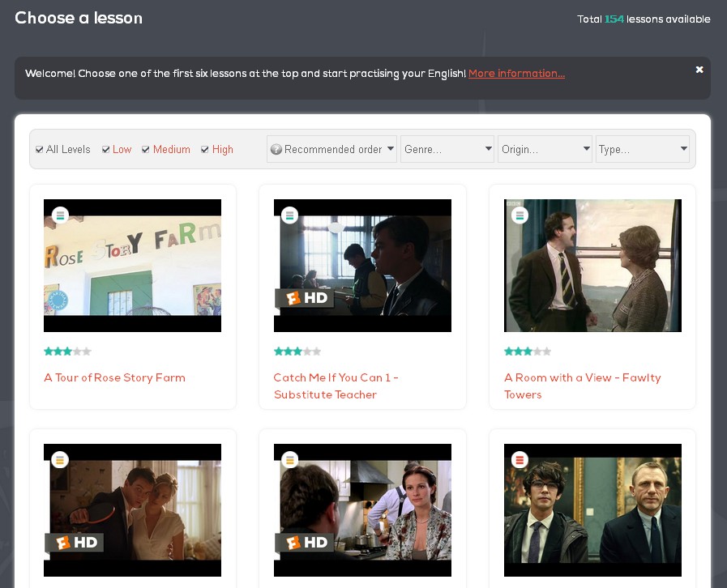Open A Tour of Rose Story Farm lesson title
727x588 pixels.
pyautogui.click(x=114, y=377)
